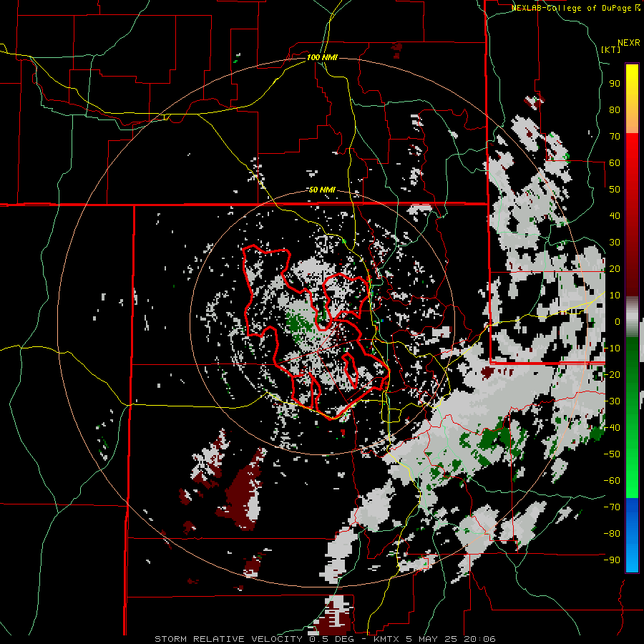Click the -40 value on the velocity scale
Screen dimensions: 644x644
(x=612, y=428)
